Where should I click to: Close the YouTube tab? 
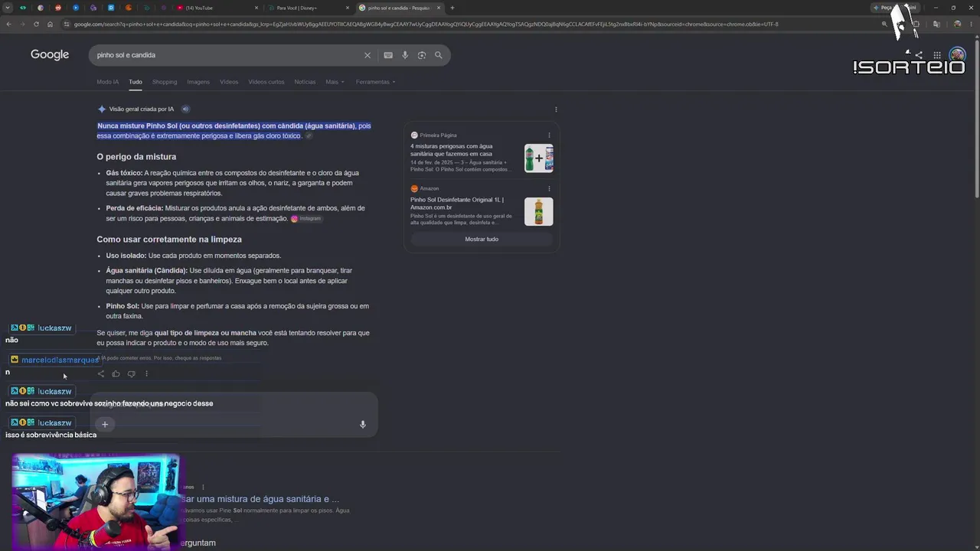click(256, 8)
